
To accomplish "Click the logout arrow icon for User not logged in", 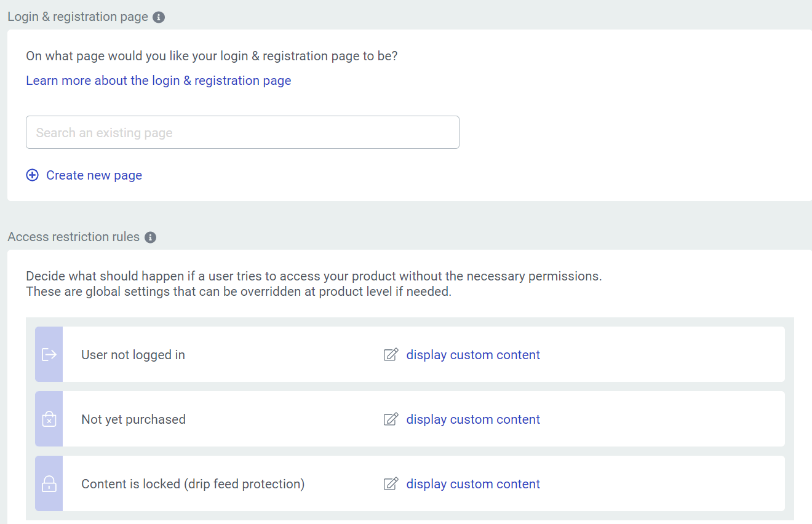I will coord(49,354).
